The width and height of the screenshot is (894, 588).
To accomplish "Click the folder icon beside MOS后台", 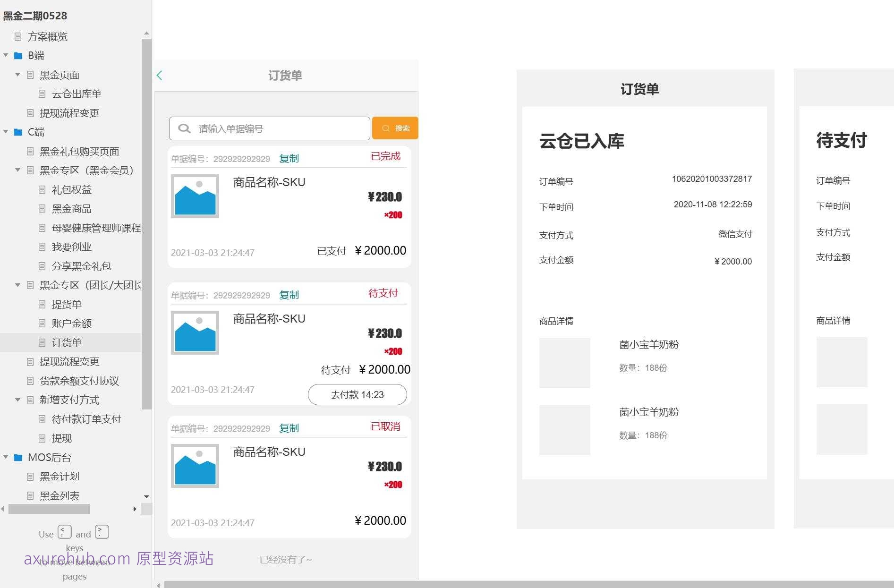I will coord(18,457).
